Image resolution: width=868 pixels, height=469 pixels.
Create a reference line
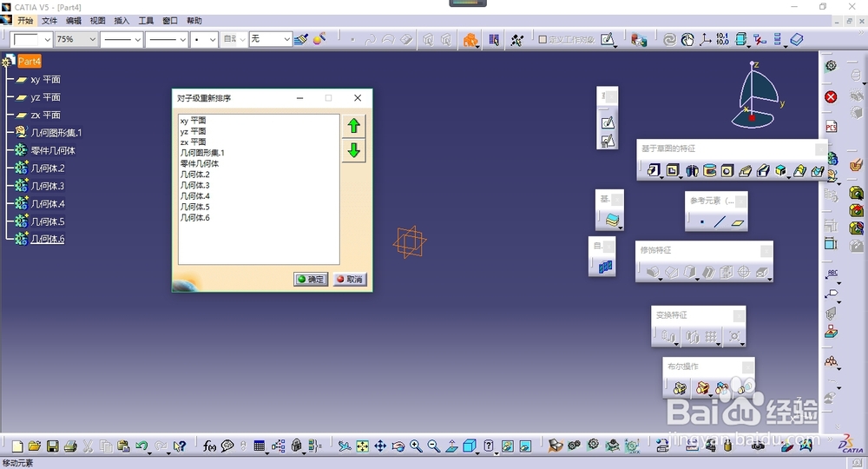click(x=720, y=222)
